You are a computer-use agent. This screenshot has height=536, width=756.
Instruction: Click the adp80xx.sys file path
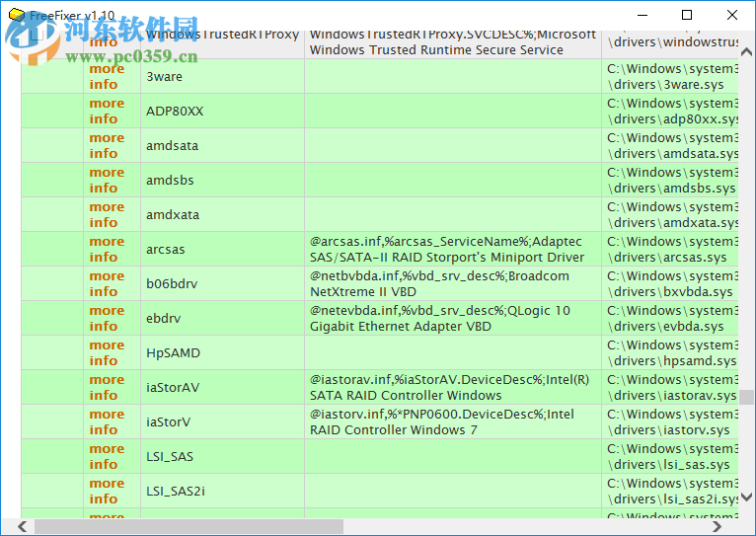pyautogui.click(x=672, y=111)
